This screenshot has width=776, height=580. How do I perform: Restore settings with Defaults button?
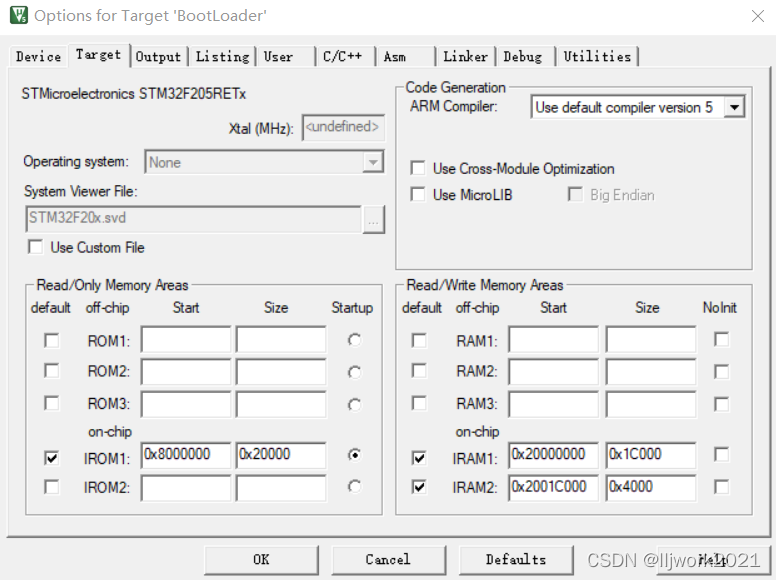pos(516,560)
